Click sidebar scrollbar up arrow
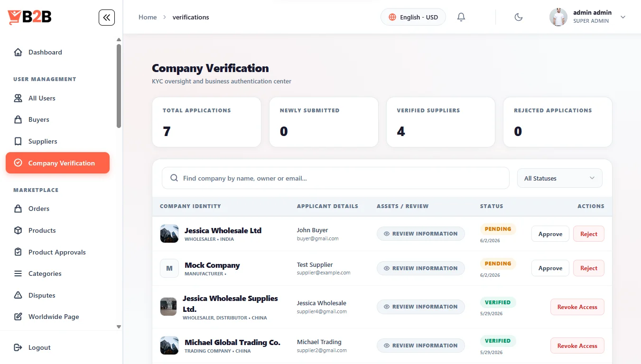This screenshot has height=364, width=641. [119, 39]
